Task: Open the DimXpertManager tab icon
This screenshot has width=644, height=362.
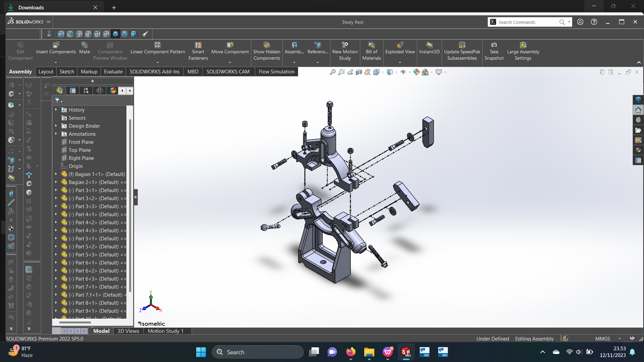Action: [x=100, y=90]
